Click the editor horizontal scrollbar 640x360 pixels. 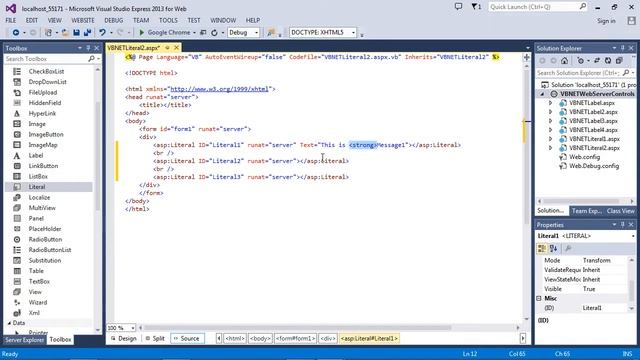point(298,327)
